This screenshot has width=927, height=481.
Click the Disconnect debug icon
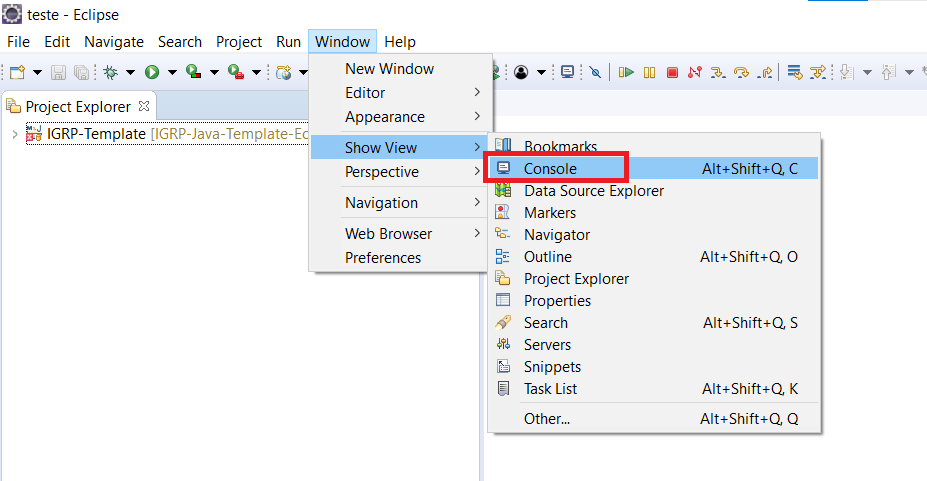(x=695, y=72)
